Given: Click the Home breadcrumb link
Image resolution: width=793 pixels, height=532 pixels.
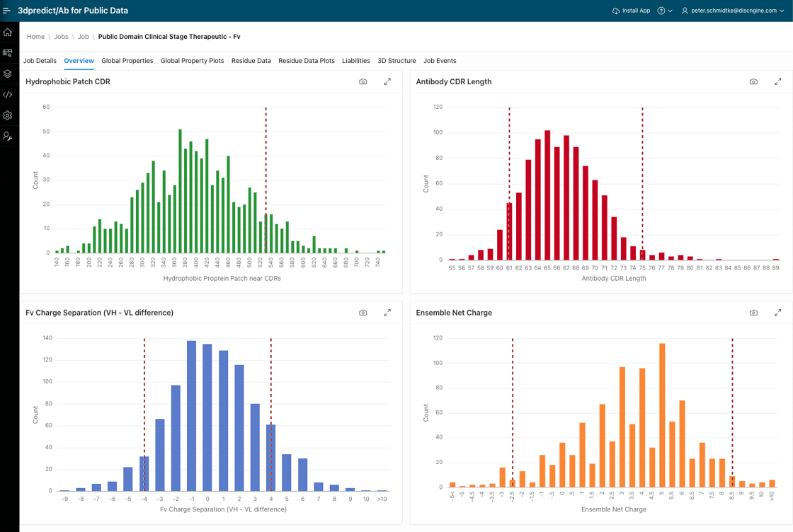Looking at the screenshot, I should (x=35, y=37).
